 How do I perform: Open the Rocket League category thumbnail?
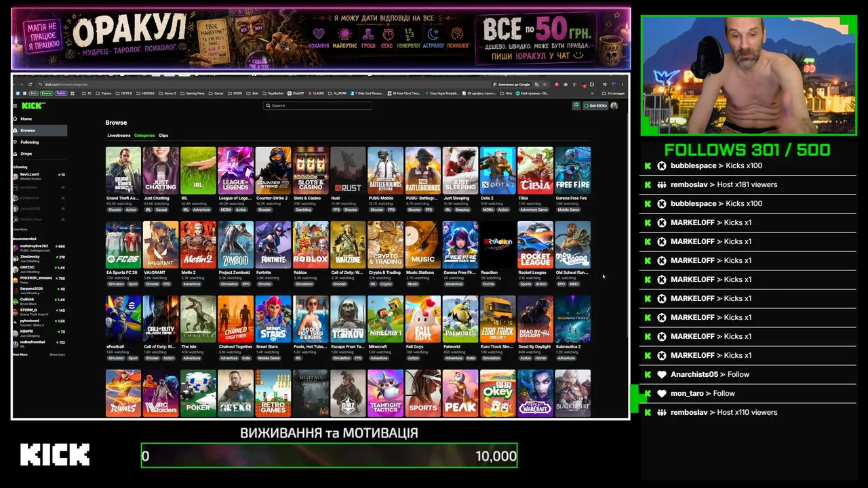pyautogui.click(x=535, y=245)
